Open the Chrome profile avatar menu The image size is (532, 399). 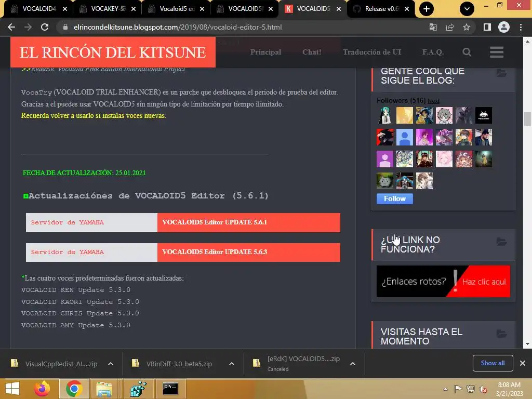[504, 27]
